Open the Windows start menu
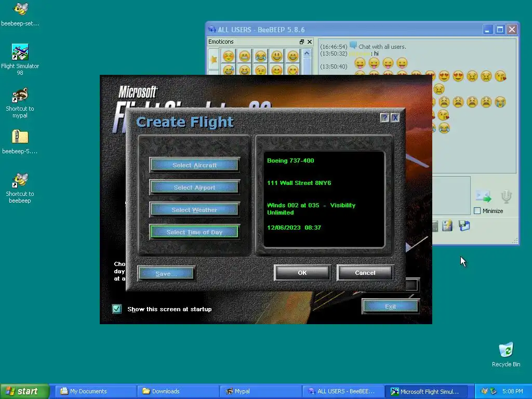Image resolution: width=532 pixels, height=399 pixels. coord(24,391)
